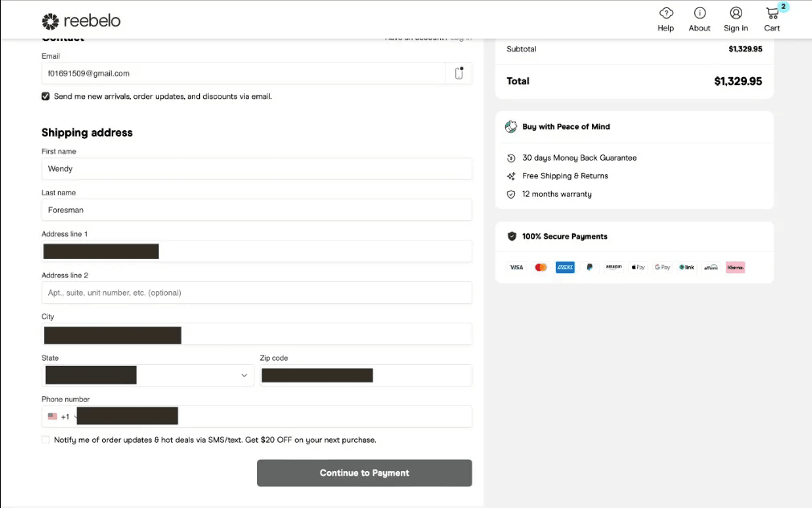Screen dimensions: 812x508
Task: Click the Address line 2 field
Action: (x=256, y=293)
